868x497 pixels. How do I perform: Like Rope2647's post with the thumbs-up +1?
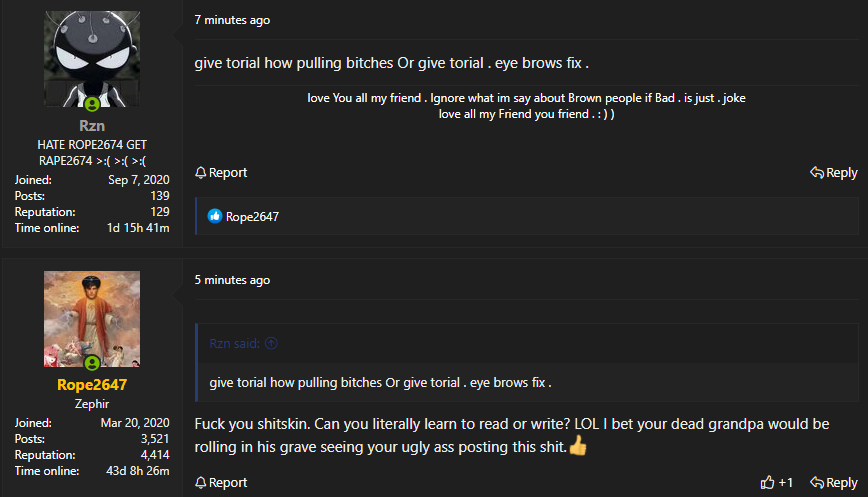[777, 483]
